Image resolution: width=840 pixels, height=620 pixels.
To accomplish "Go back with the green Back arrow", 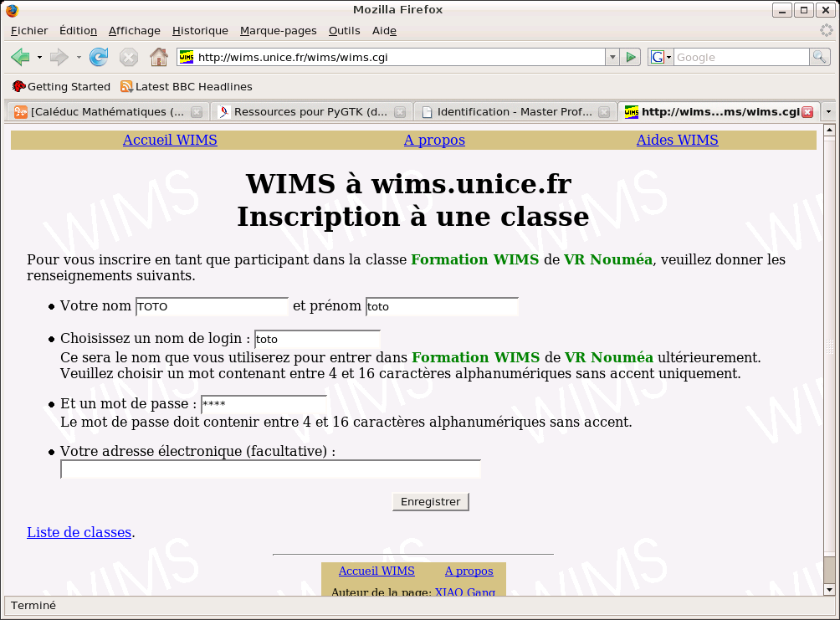I will tap(20, 57).
